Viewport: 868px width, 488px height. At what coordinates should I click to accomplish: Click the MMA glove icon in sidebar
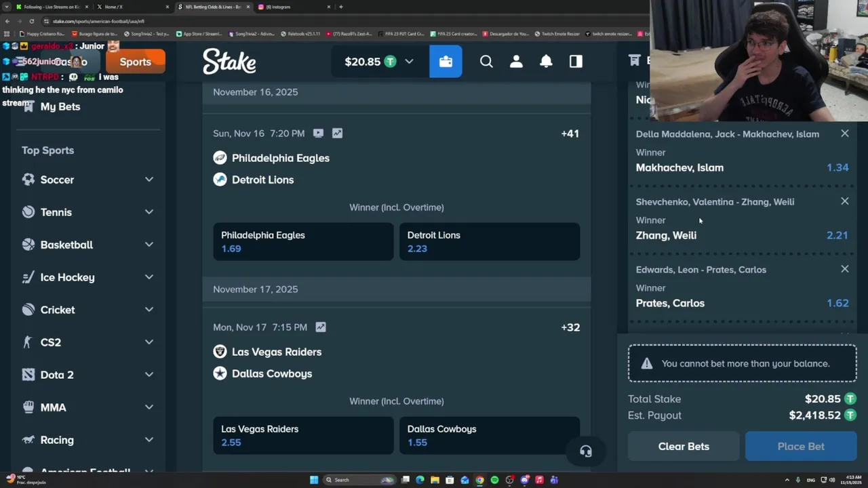(x=28, y=407)
